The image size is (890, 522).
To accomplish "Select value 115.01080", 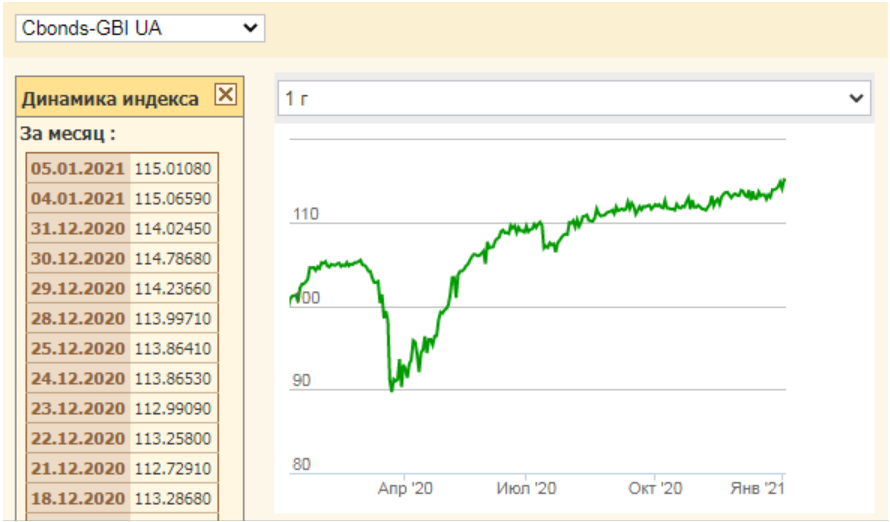I will tap(173, 169).
